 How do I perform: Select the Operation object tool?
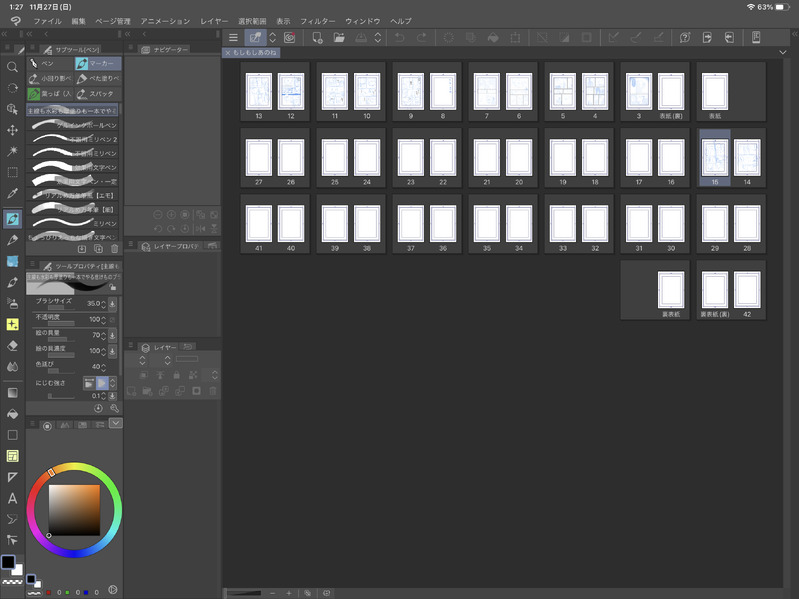point(12,109)
